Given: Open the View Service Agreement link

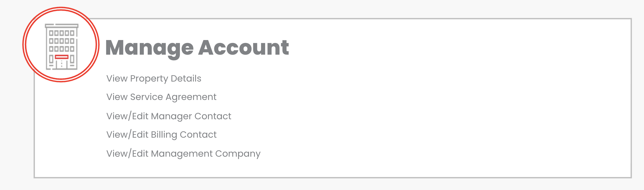Looking at the screenshot, I should [161, 97].
